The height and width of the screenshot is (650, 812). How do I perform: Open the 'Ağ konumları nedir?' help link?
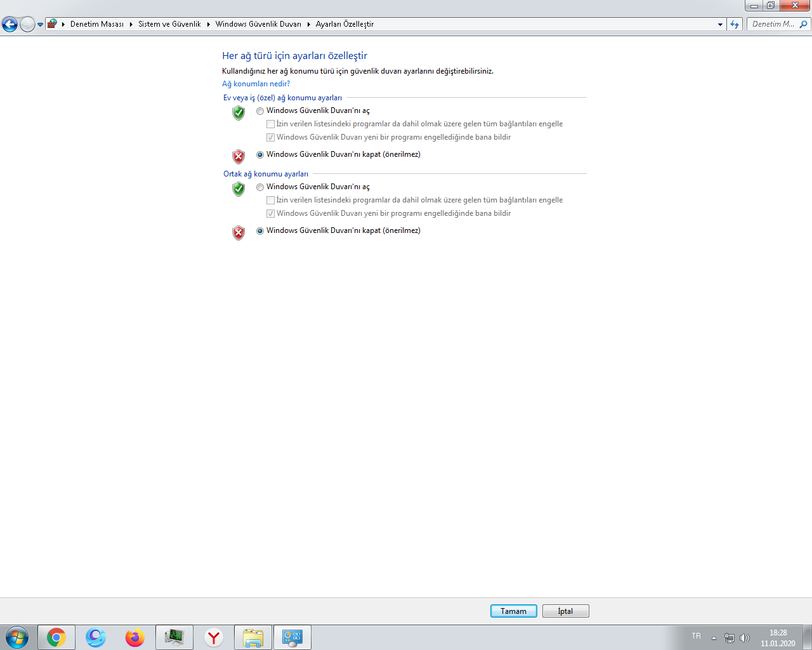(256, 84)
